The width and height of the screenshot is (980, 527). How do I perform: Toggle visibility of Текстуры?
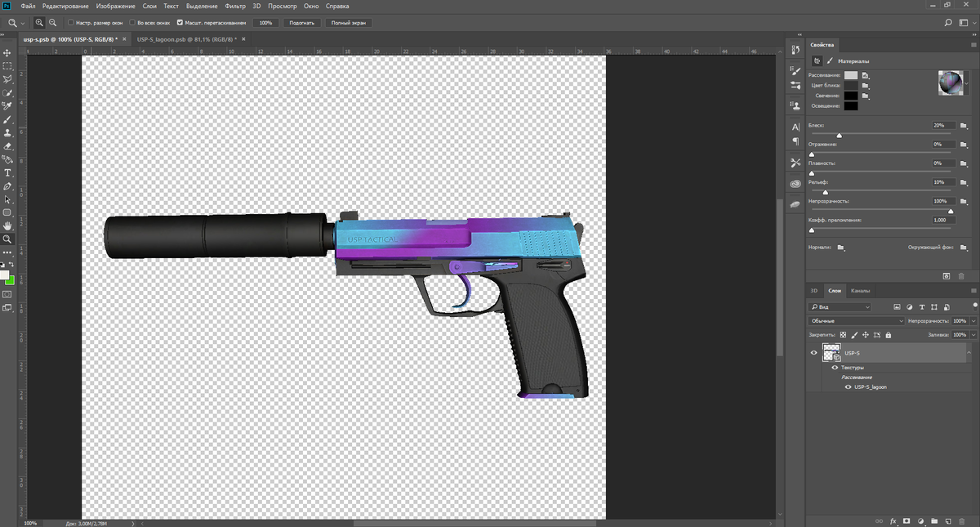pyautogui.click(x=834, y=368)
